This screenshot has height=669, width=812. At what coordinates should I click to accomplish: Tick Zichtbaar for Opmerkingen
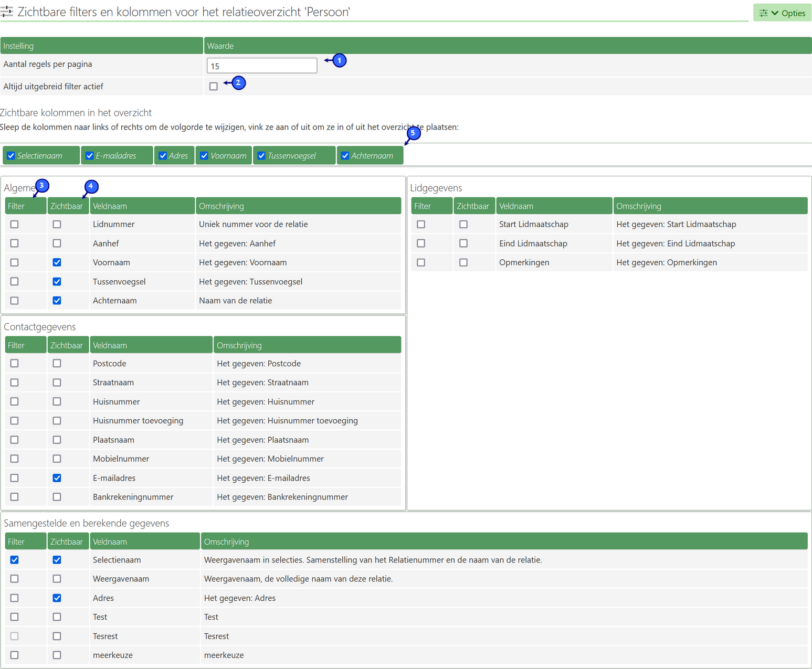[x=463, y=262]
